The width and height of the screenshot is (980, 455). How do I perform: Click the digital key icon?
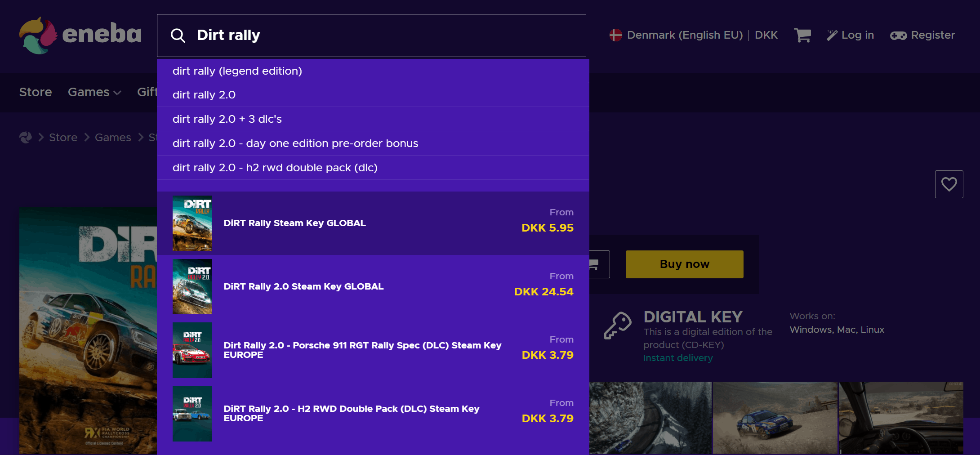tap(618, 326)
